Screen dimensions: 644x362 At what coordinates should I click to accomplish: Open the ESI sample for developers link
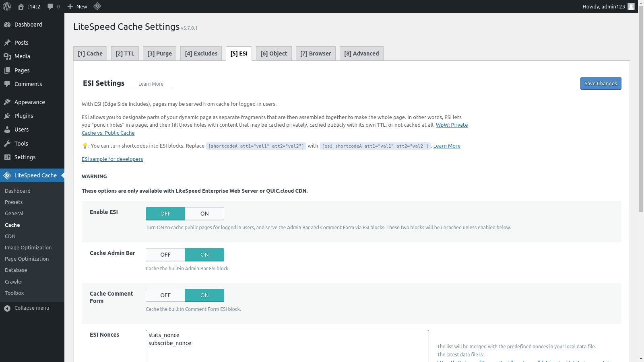click(x=112, y=159)
